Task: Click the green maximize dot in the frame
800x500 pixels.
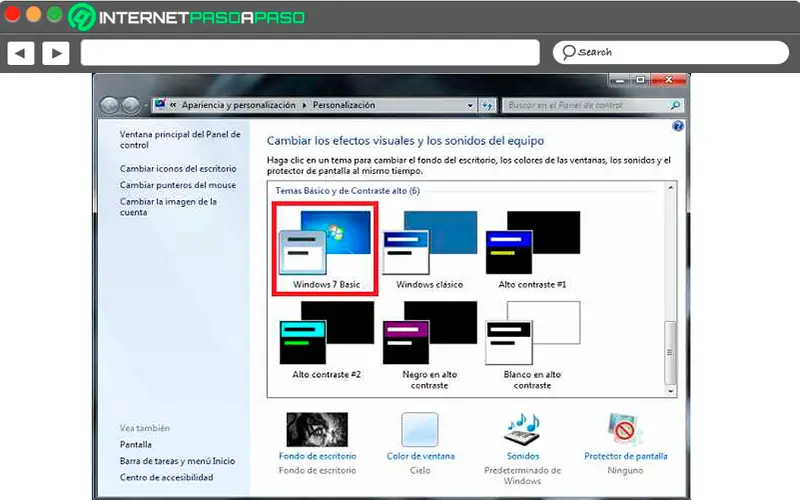Action: tap(55, 14)
